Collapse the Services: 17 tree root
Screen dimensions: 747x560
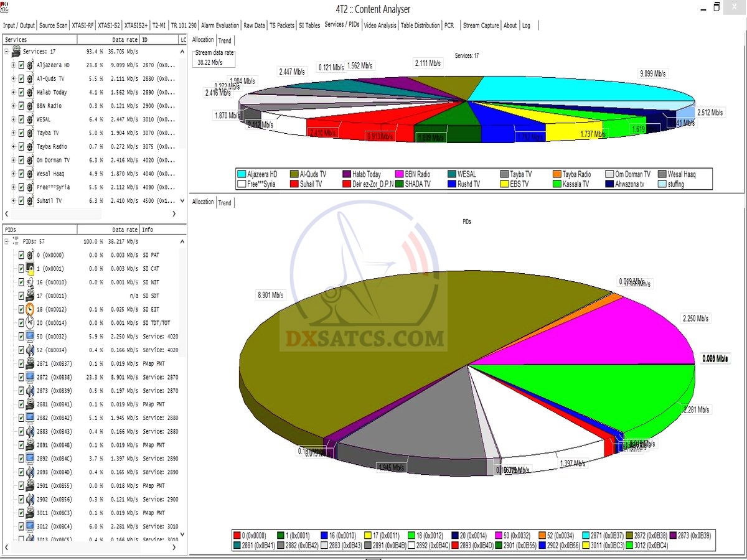(x=6, y=52)
